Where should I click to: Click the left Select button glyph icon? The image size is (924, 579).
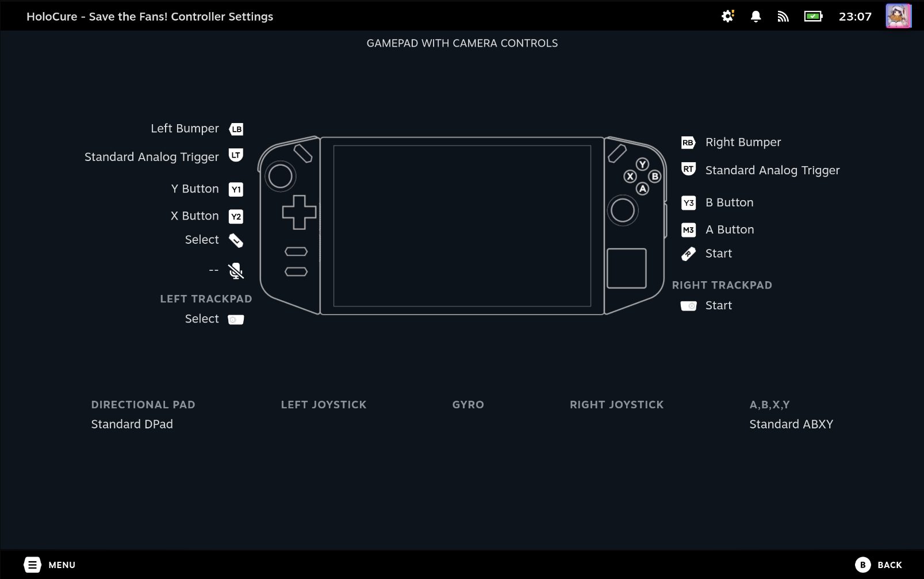(x=236, y=240)
